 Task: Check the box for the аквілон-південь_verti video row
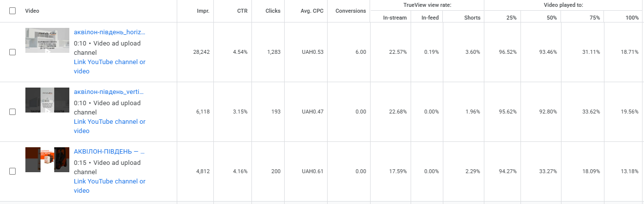[x=12, y=112]
